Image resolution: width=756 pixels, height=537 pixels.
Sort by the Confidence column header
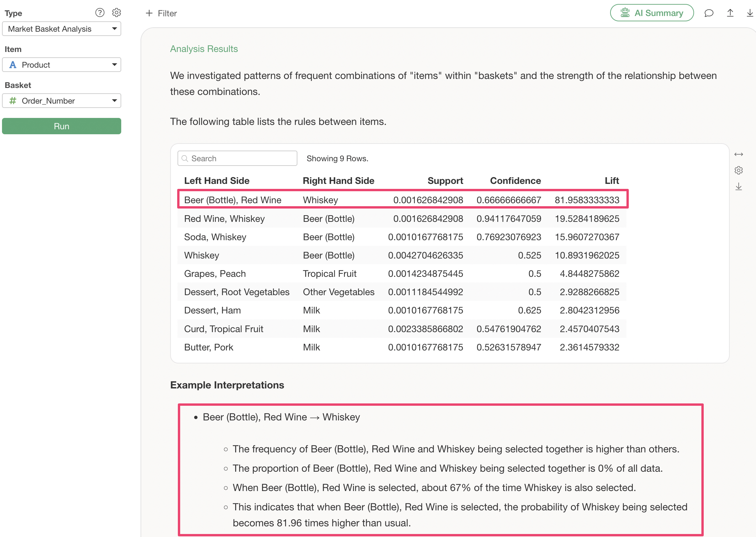(515, 181)
